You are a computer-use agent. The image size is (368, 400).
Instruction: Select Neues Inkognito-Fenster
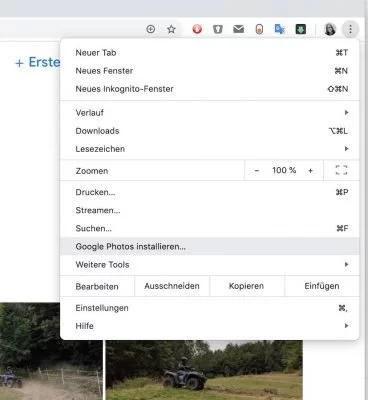pos(210,89)
